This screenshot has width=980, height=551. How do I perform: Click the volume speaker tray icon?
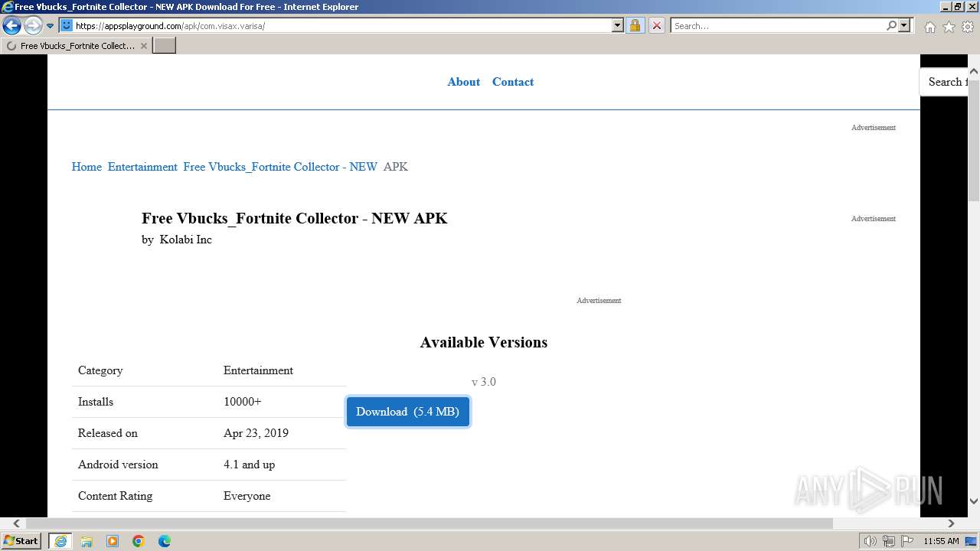pyautogui.click(x=870, y=541)
